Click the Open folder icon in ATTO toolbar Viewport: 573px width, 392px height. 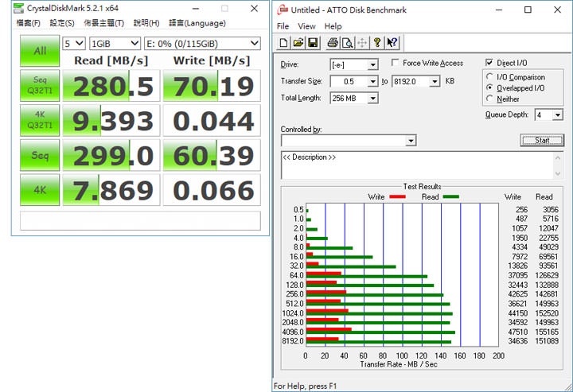(x=298, y=42)
